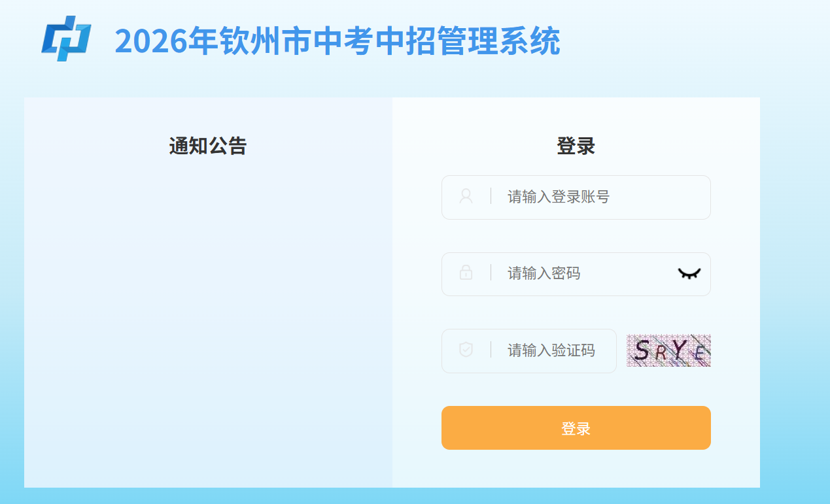Click the blue system logo icon
Screen dimensions: 830x504
tap(66, 39)
